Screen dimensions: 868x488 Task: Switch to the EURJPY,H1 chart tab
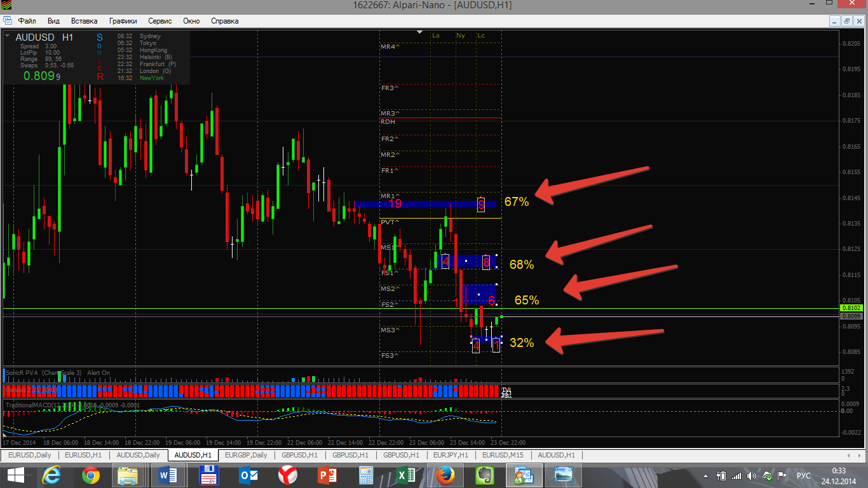pyautogui.click(x=451, y=455)
